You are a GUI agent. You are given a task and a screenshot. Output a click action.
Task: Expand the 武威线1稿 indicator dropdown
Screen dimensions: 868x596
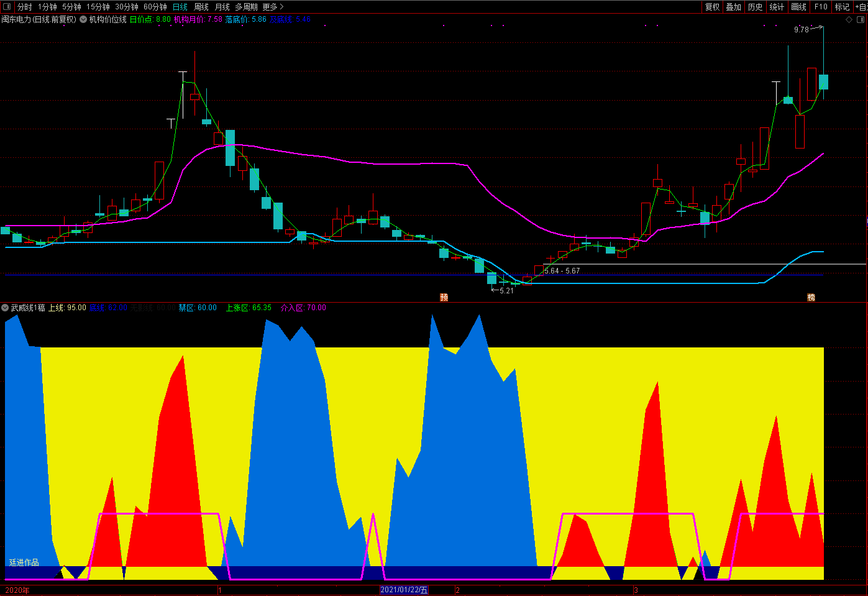[x=5, y=308]
